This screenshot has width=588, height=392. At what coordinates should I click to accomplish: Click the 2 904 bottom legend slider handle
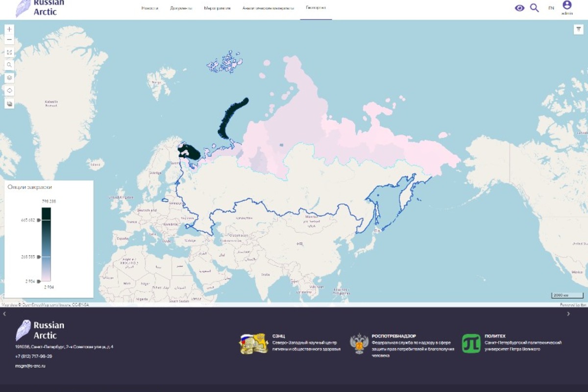[39, 281]
